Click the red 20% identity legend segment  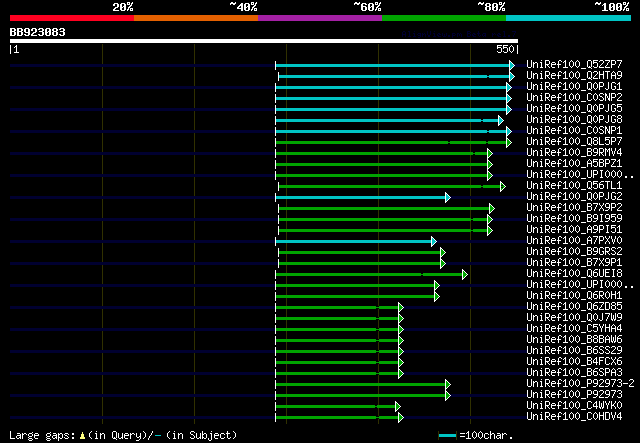72,18
